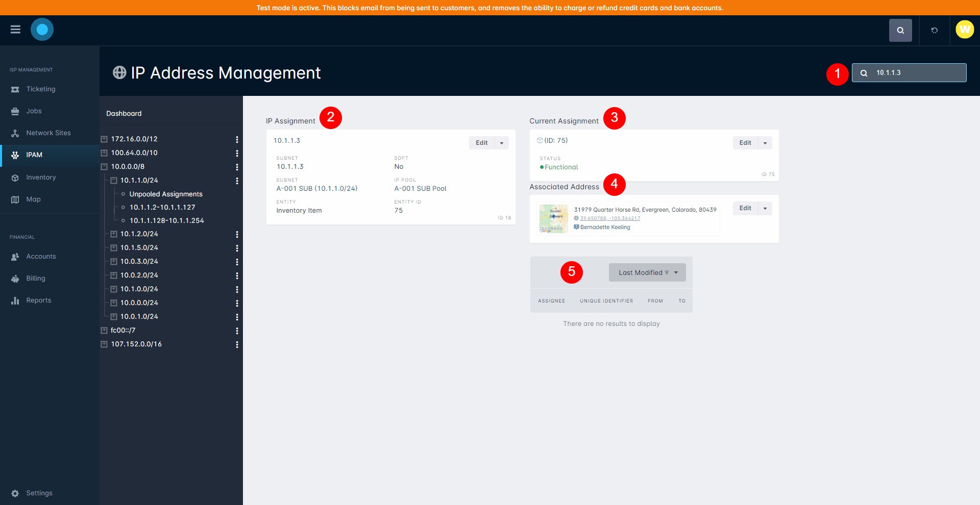Click Bernadette Keeling account name

pos(605,228)
